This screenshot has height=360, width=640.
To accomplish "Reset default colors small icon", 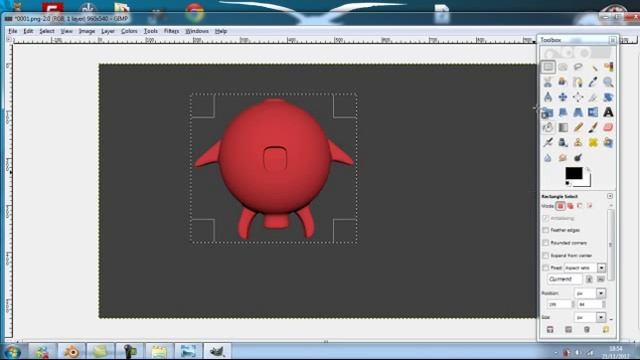I will click(x=567, y=183).
